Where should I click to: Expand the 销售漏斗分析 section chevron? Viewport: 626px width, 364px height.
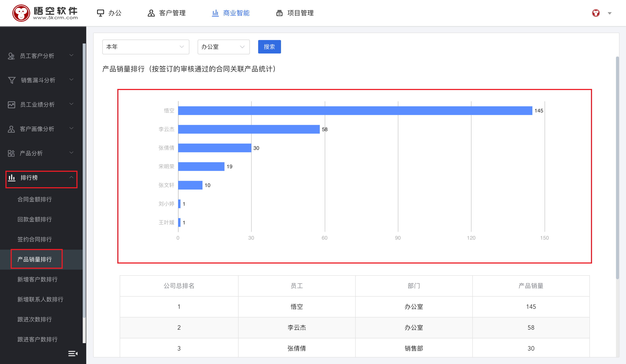pos(71,79)
